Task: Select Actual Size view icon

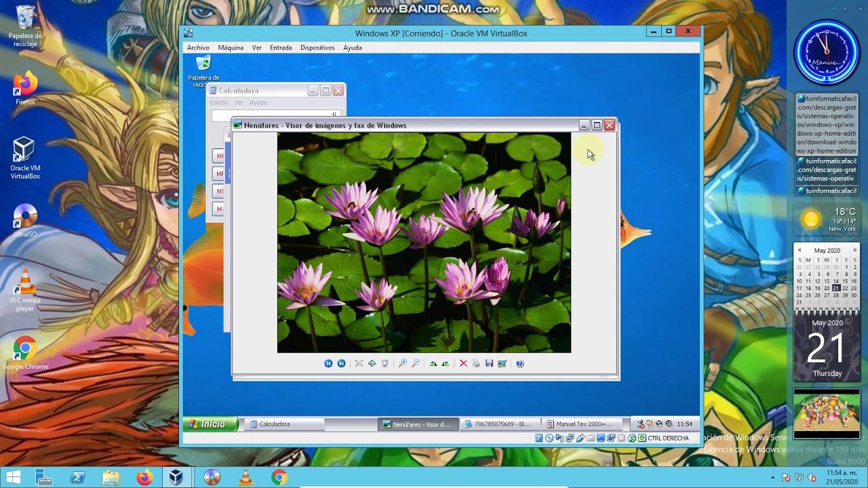Action: pyautogui.click(x=372, y=363)
